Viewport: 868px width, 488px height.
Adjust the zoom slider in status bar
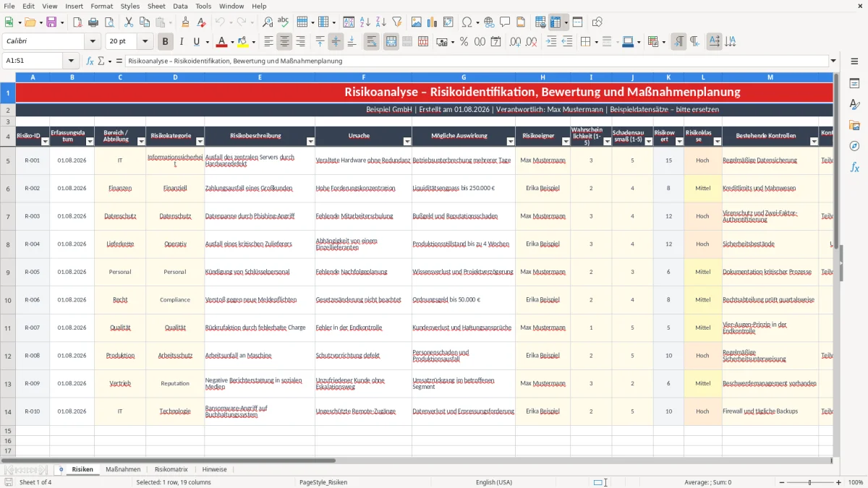pyautogui.click(x=809, y=482)
